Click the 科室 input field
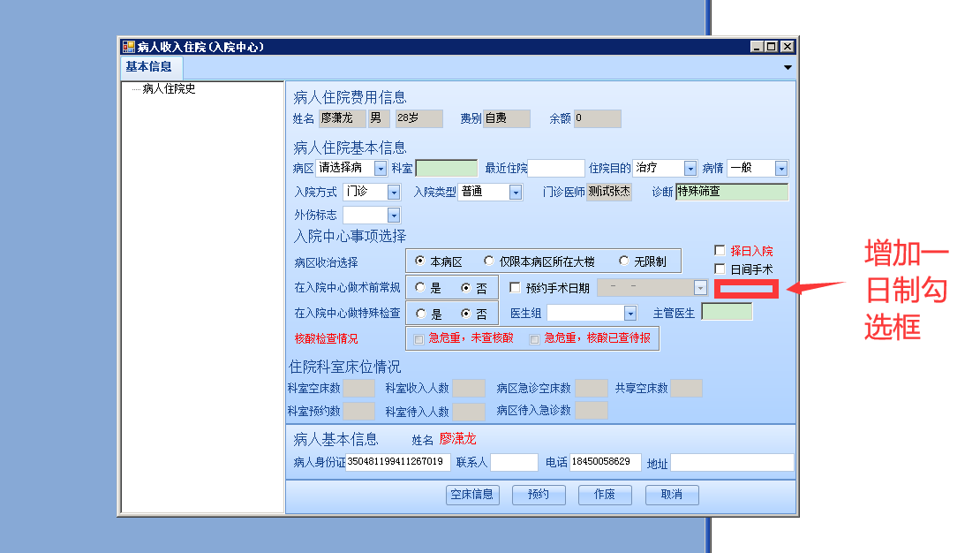The height and width of the screenshot is (553, 980). pos(446,168)
